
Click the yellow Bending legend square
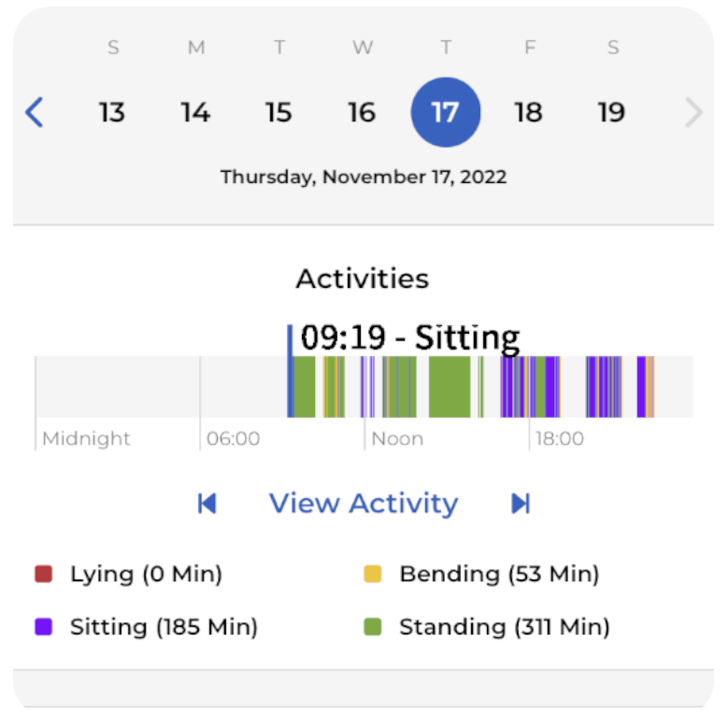(373, 574)
